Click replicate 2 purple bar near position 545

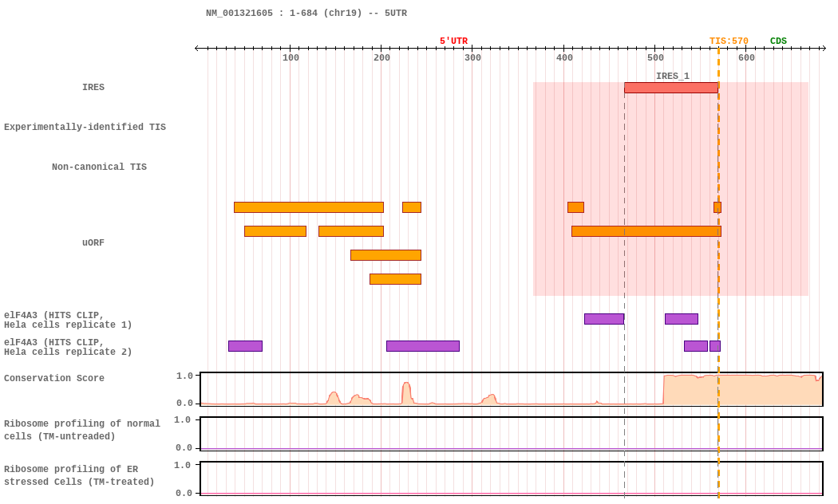(695, 346)
